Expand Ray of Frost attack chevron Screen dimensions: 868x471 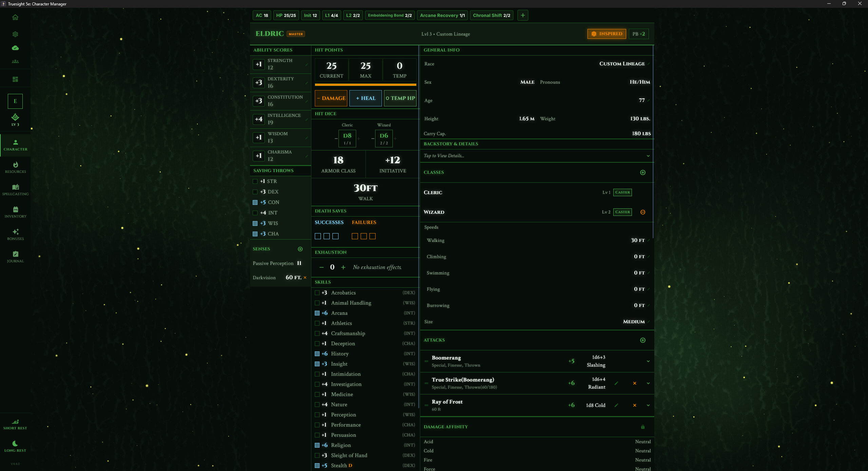pos(648,405)
